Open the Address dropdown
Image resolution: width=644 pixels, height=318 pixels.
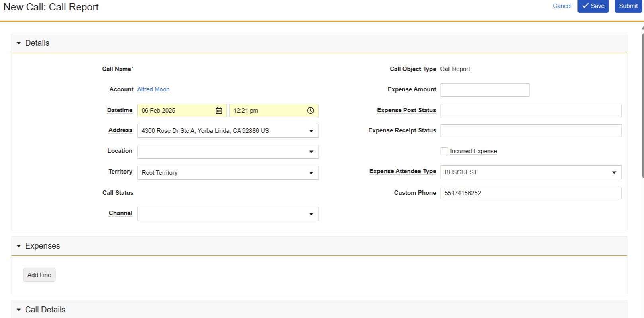[x=311, y=131]
